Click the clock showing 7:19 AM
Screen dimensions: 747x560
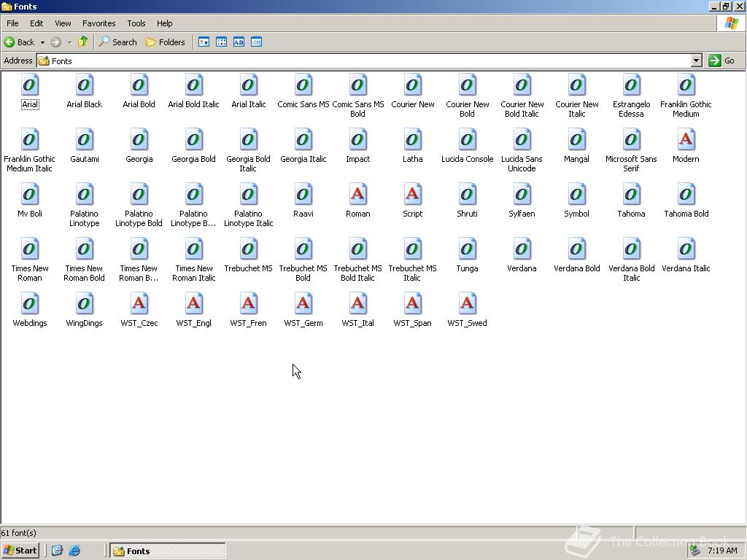click(722, 551)
